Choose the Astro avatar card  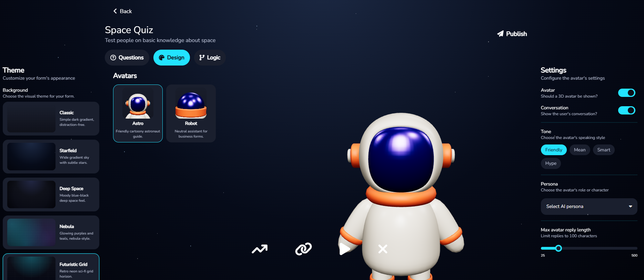(x=138, y=113)
